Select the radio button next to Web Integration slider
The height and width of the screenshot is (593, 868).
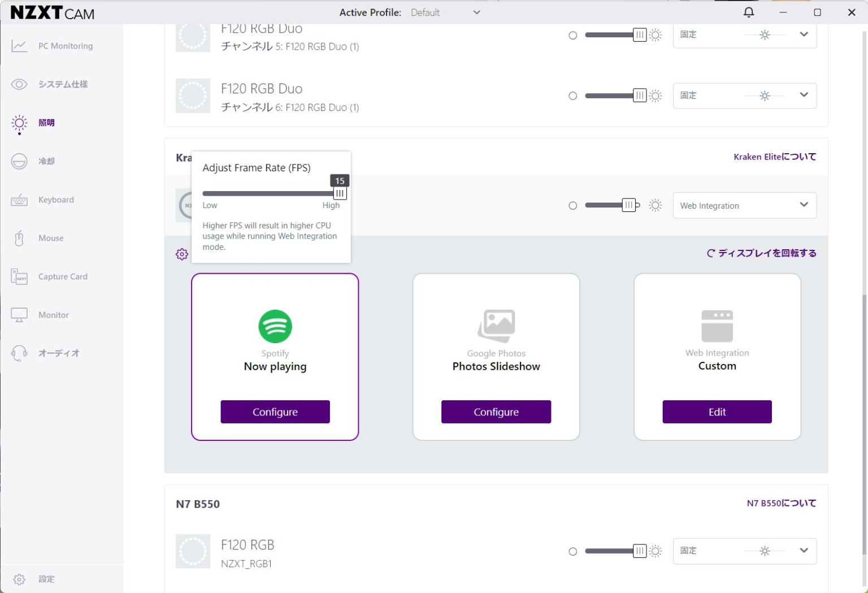click(x=572, y=205)
